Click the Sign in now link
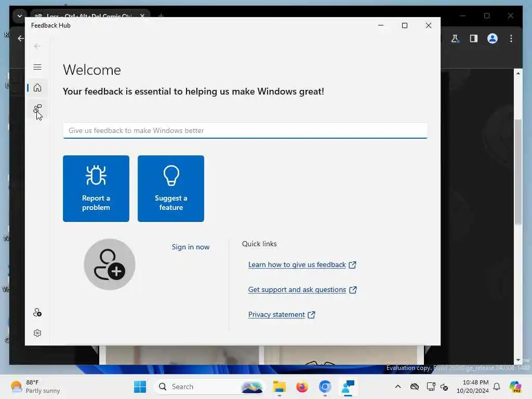Viewport: 532px width, 399px height. [191, 247]
